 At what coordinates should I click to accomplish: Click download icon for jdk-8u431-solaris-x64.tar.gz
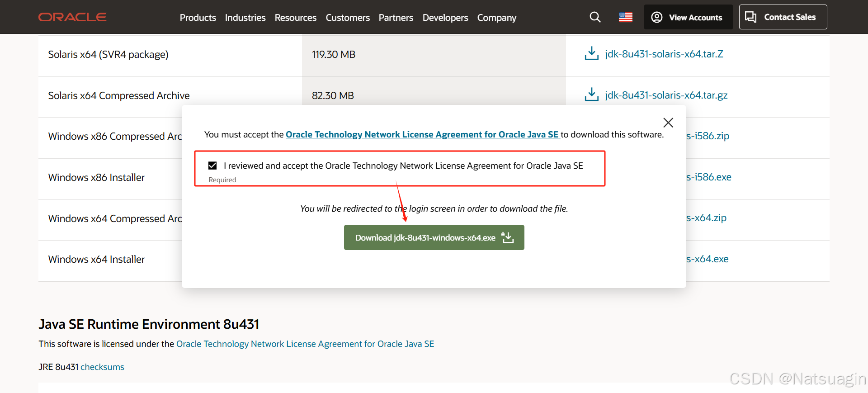point(591,95)
